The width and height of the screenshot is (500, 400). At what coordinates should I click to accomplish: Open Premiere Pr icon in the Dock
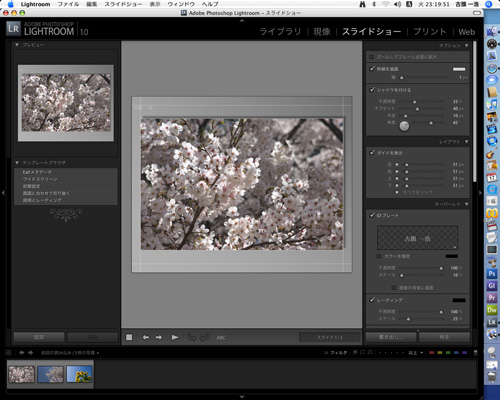492,298
